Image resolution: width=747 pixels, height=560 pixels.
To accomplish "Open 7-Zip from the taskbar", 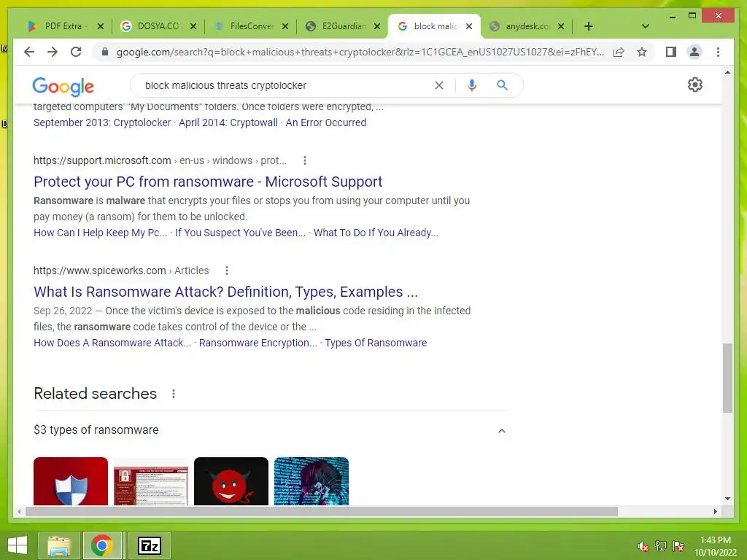I will coord(150,545).
